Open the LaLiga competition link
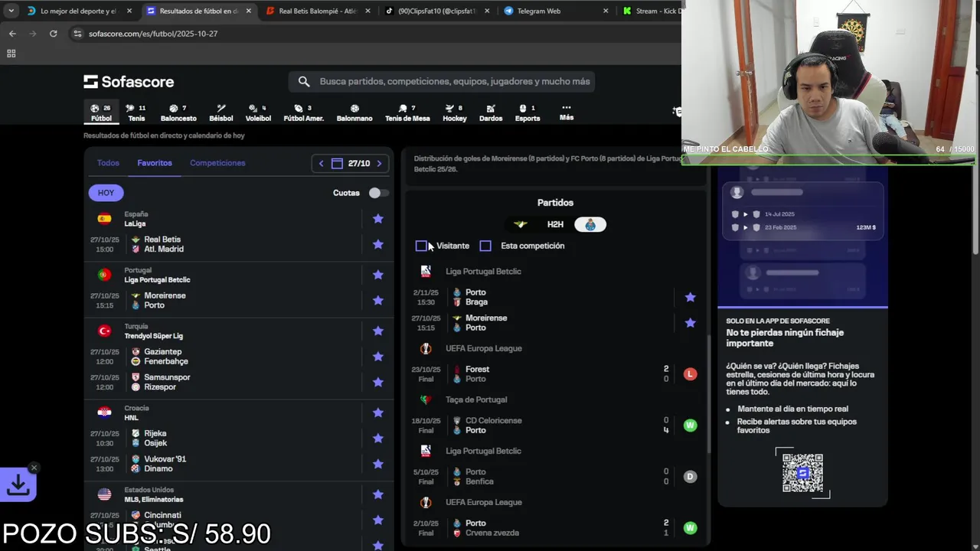This screenshot has width=980, height=551. [x=135, y=223]
